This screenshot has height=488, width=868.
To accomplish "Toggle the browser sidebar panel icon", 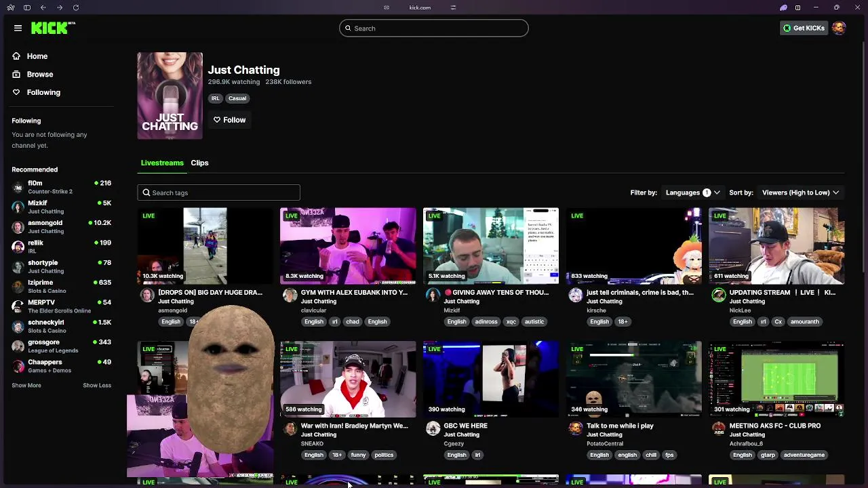I will (27, 7).
